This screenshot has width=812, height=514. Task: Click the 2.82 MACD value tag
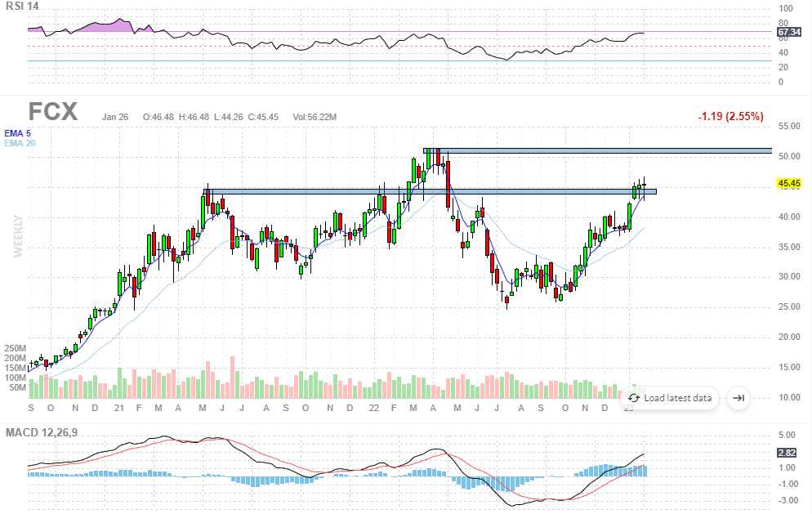coord(786,451)
